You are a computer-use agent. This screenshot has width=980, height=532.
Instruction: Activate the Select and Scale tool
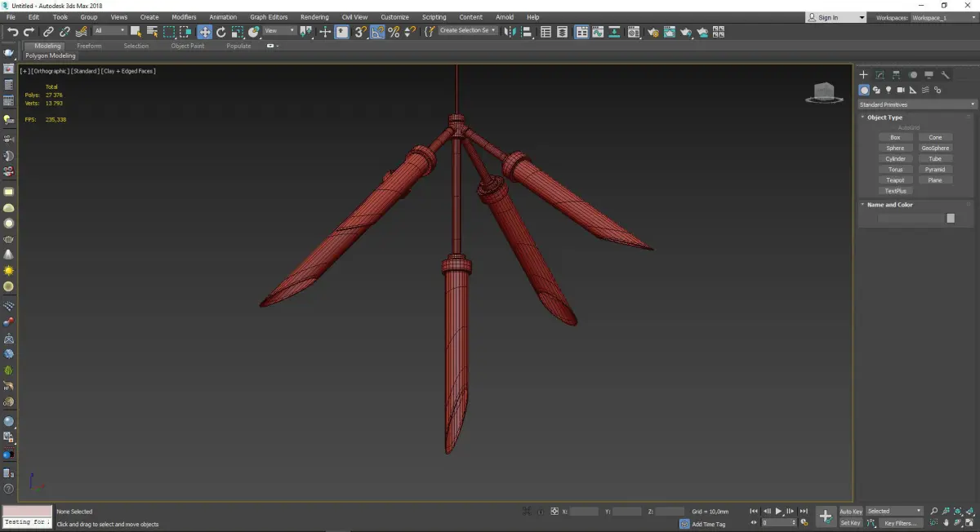pos(237,32)
